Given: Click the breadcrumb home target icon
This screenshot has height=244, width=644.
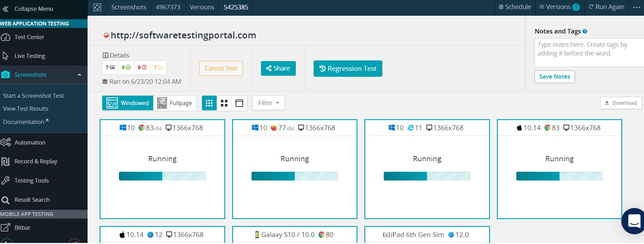Looking at the screenshot, I should [97, 7].
